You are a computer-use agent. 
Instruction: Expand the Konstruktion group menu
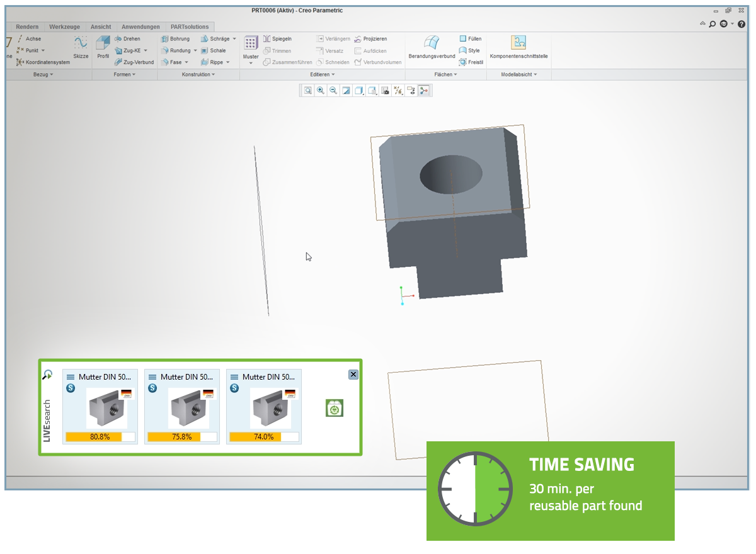pos(213,74)
